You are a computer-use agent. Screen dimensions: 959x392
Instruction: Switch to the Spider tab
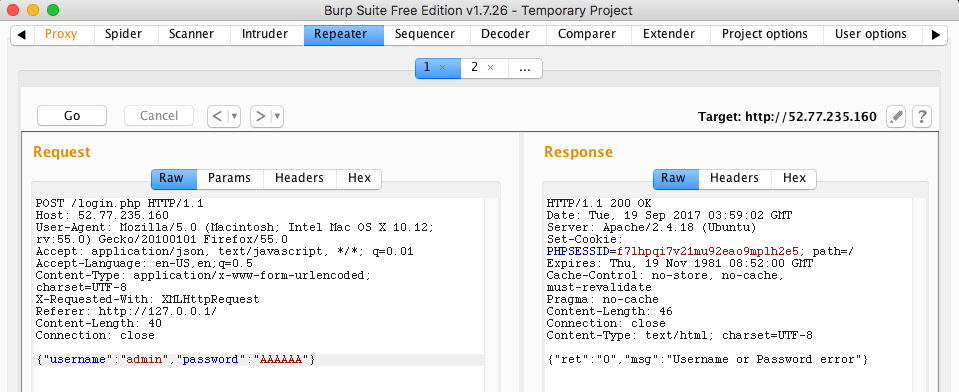coord(124,34)
